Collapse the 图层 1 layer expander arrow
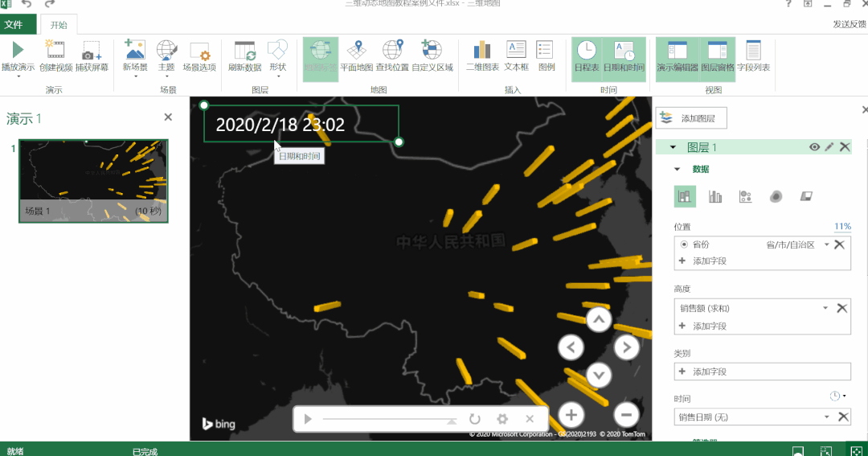The height and width of the screenshot is (456, 868). pyautogui.click(x=673, y=147)
